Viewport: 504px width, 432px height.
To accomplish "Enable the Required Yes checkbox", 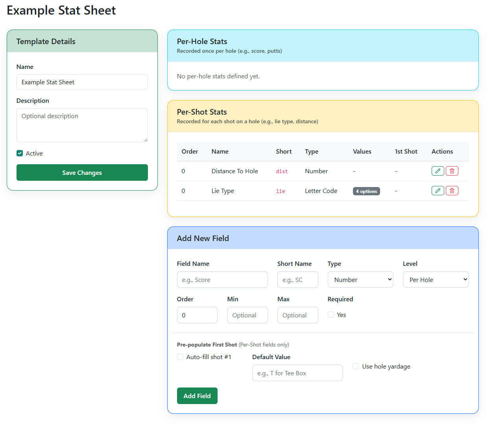I will pyautogui.click(x=330, y=315).
